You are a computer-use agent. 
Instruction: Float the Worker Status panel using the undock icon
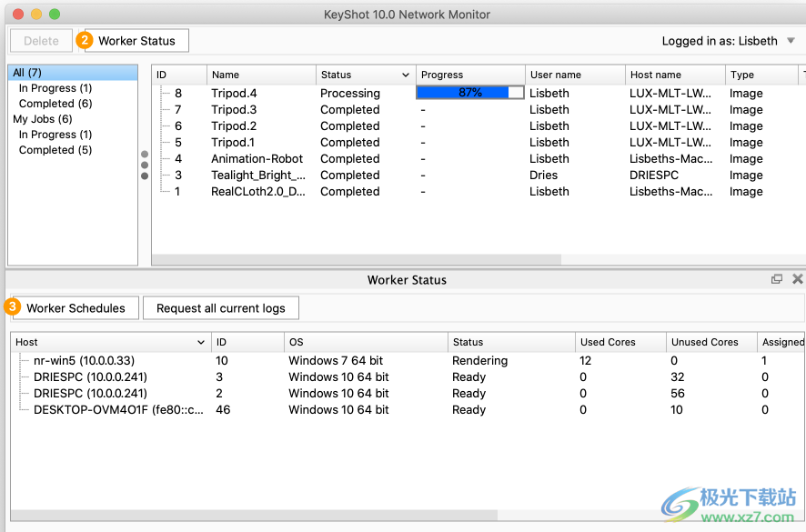pyautogui.click(x=778, y=279)
